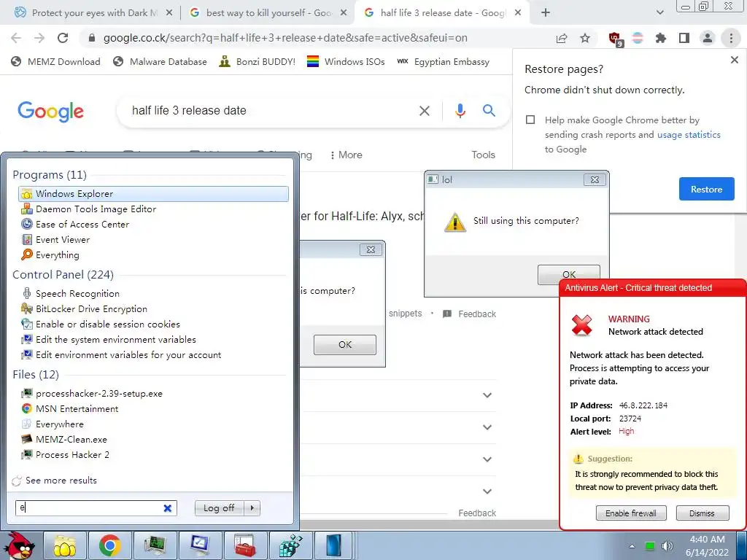
Task: Open new Chrome tab with plus button
Action: 546,13
